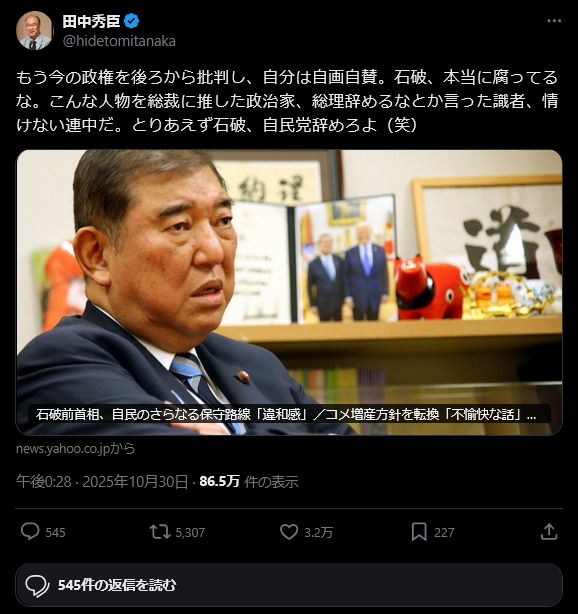Click the tweet body text
The image size is (578, 614).
(287, 101)
